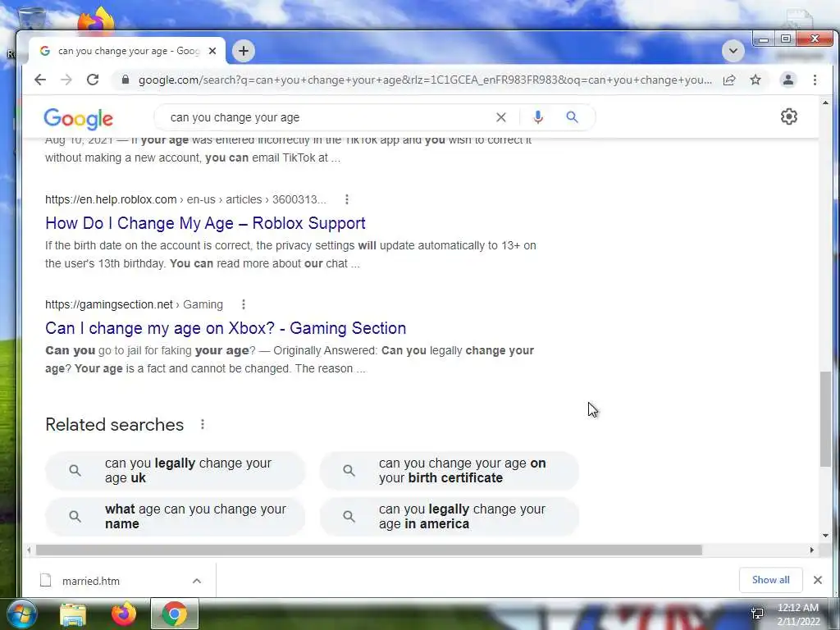
Task: Click Show all downloads
Action: [770, 580]
